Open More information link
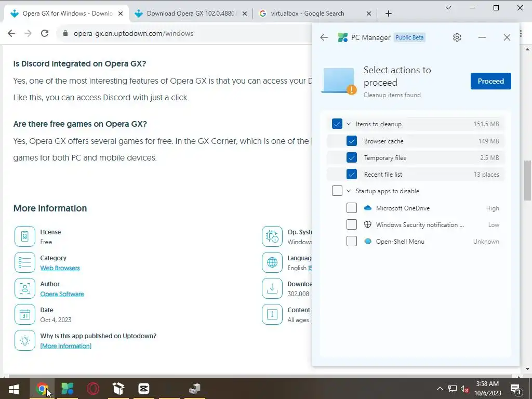The image size is (532, 399). (x=66, y=346)
